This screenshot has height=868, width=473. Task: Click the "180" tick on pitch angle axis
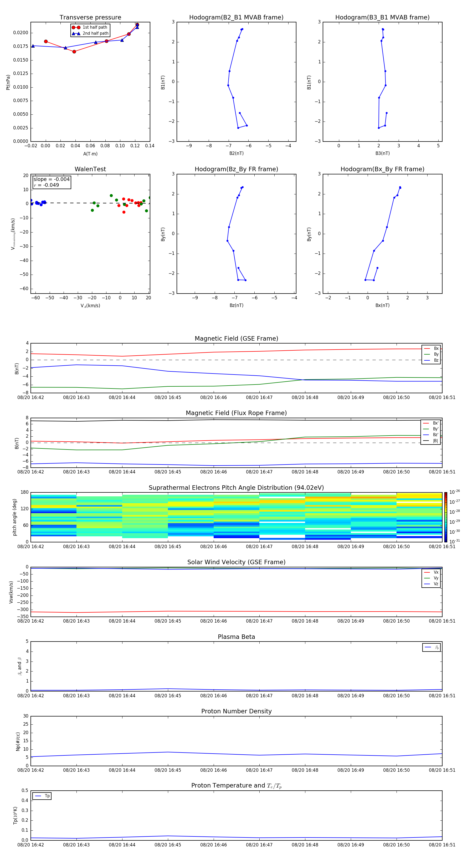pyautogui.click(x=25, y=492)
